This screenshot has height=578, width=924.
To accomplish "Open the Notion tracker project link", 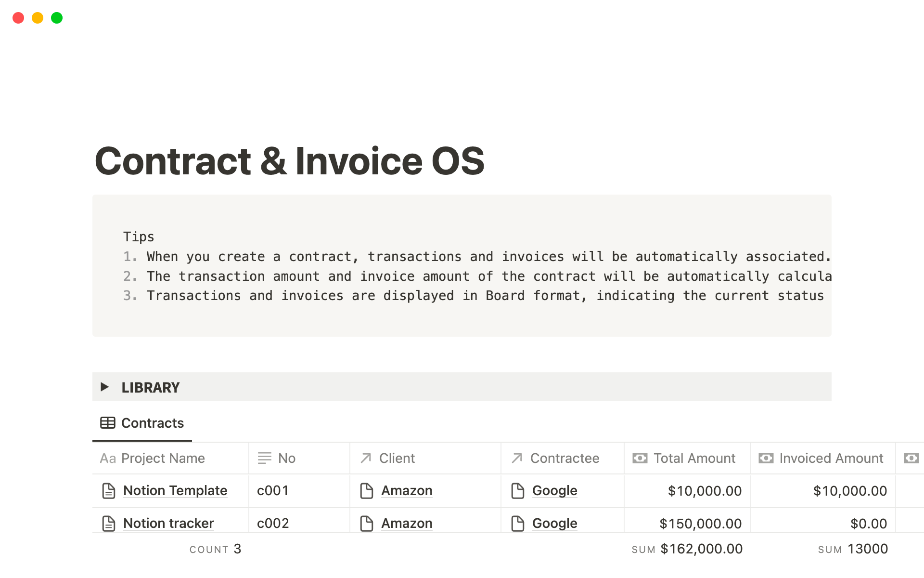I will 168,523.
